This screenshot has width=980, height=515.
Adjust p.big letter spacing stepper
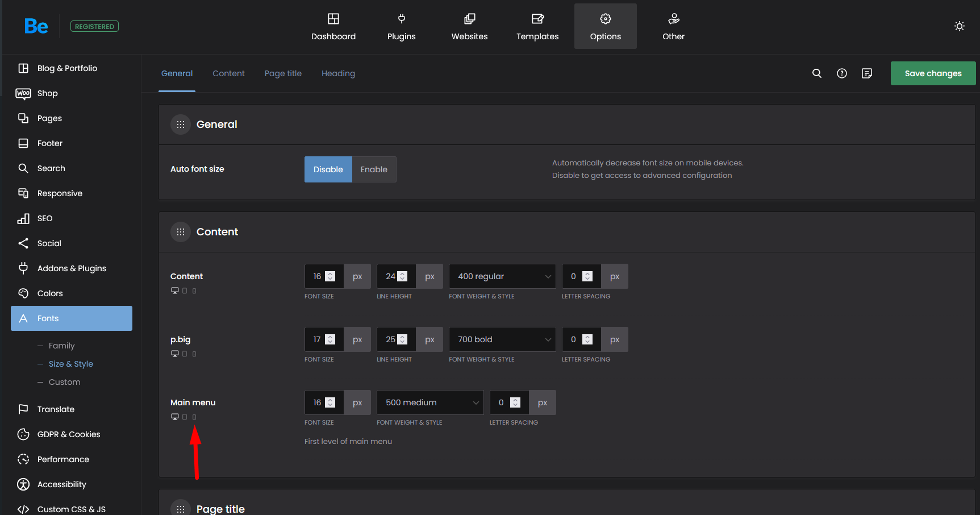(587, 339)
